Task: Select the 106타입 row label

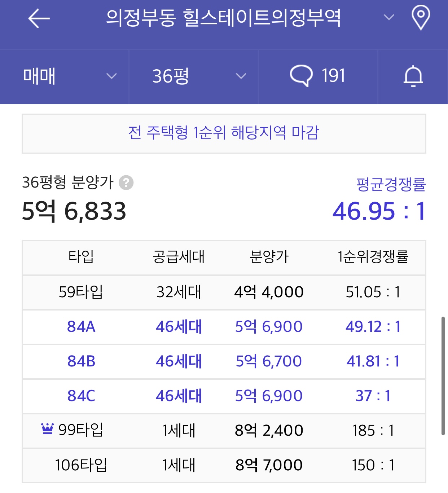Action: [x=81, y=465]
